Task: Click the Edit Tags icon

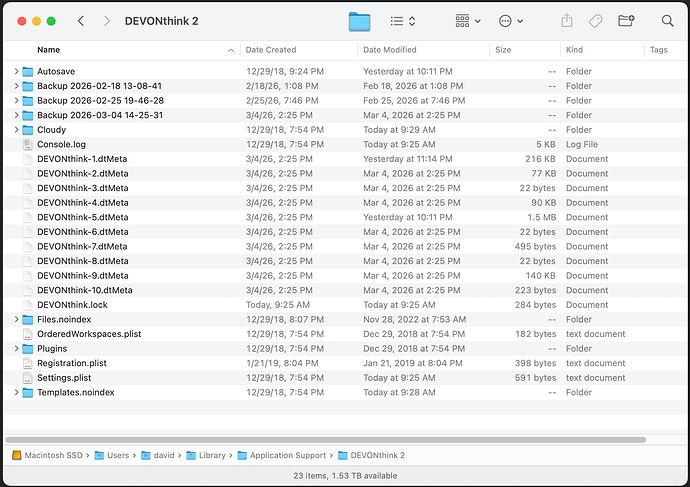Action: 595,21
